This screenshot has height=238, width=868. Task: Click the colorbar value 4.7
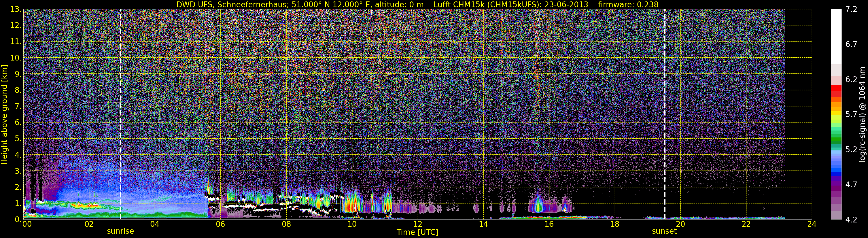click(x=851, y=184)
